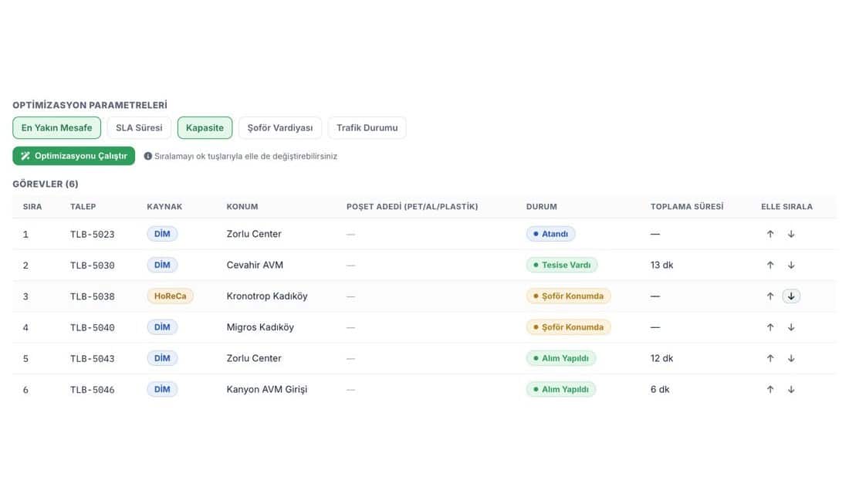Screen dimensions: 849x504
Task: Click the 13 dk collection time
Action: (x=661, y=265)
